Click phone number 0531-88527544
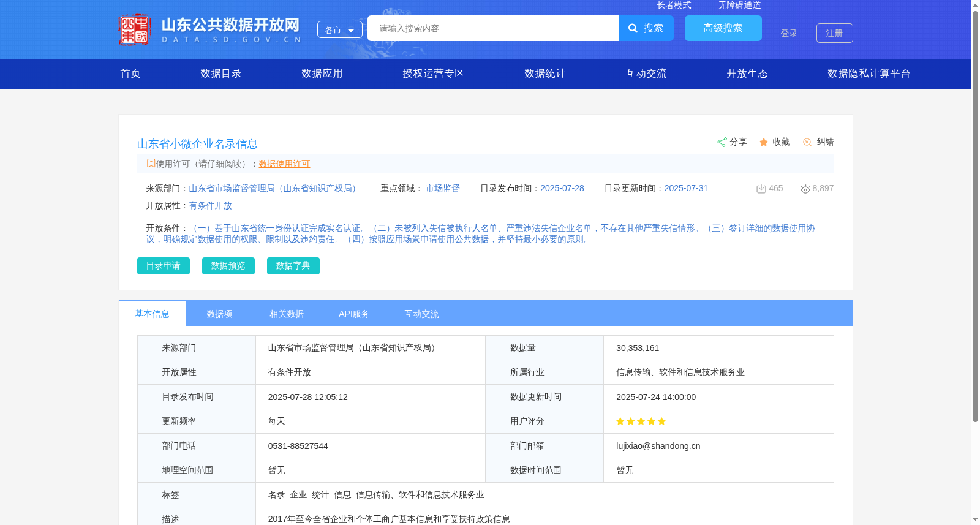 (298, 446)
